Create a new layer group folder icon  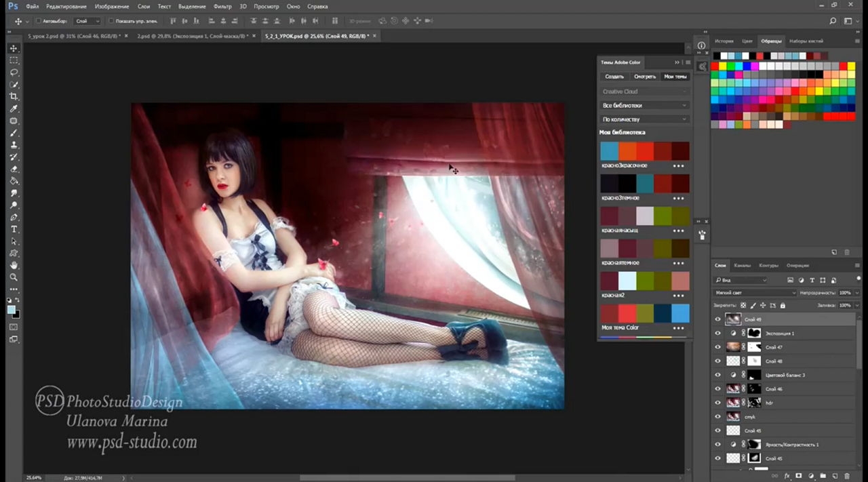823,476
